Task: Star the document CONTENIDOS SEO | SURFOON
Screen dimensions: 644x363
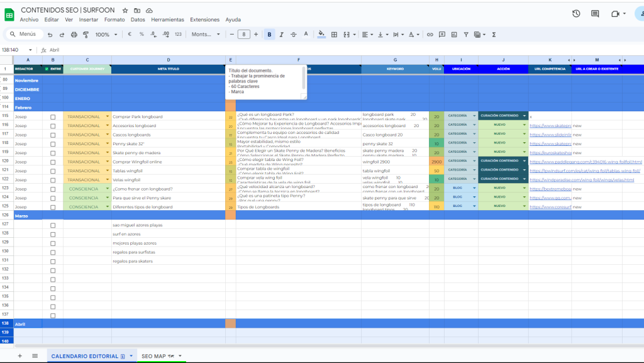Action: tap(125, 11)
